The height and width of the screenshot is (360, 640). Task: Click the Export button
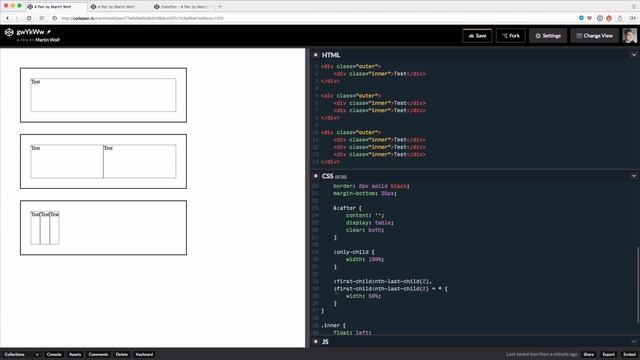pos(608,354)
